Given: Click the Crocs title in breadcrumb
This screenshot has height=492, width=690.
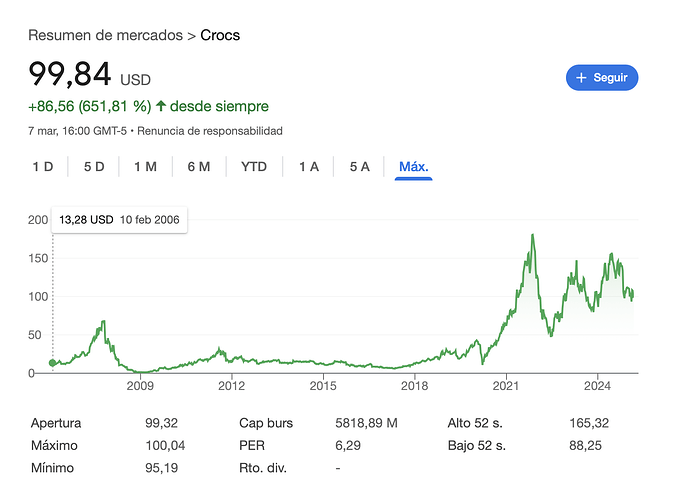Looking at the screenshot, I should [x=220, y=35].
